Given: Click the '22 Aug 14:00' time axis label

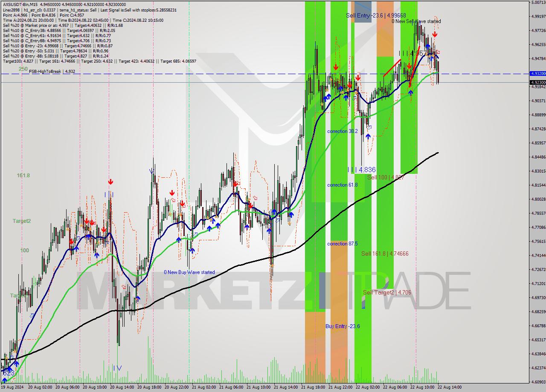Looking at the screenshot, I should (x=450, y=387).
